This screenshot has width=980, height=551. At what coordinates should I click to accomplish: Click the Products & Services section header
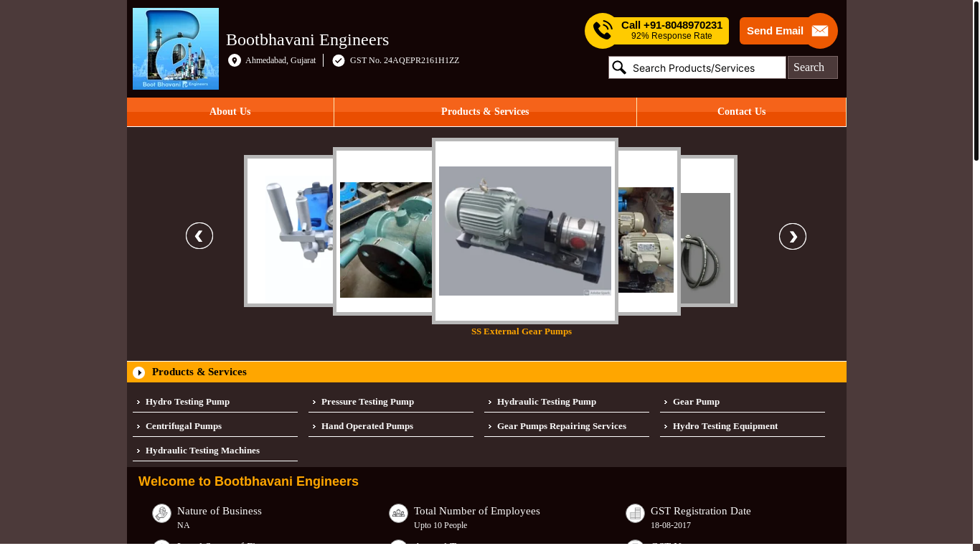pos(486,372)
